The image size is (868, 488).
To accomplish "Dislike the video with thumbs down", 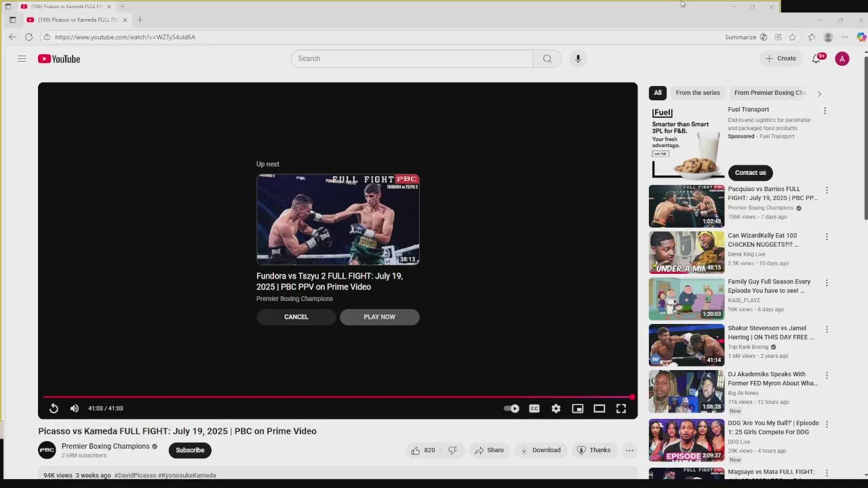I will pos(452,450).
